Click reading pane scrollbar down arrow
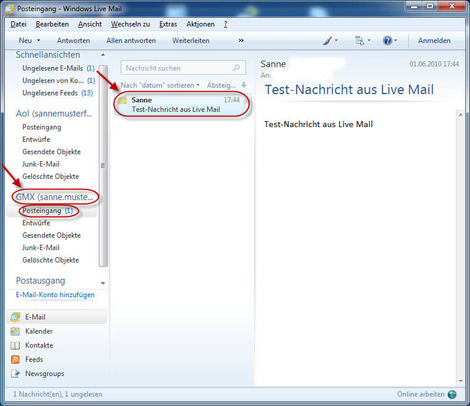 coord(460,381)
